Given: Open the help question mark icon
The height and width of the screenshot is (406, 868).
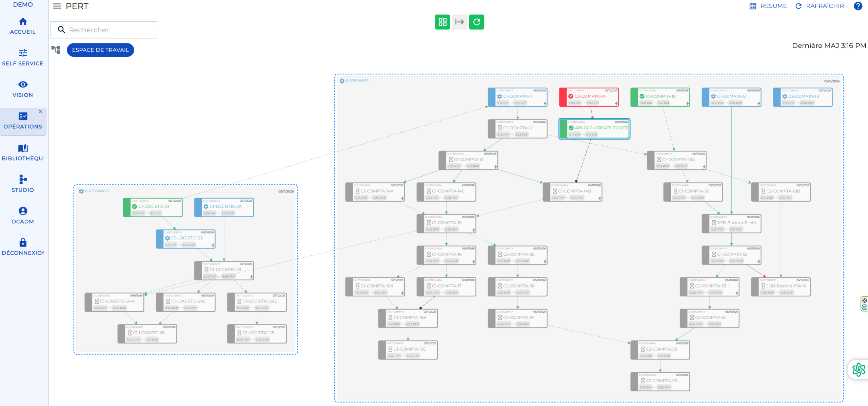Looking at the screenshot, I should click(858, 6).
